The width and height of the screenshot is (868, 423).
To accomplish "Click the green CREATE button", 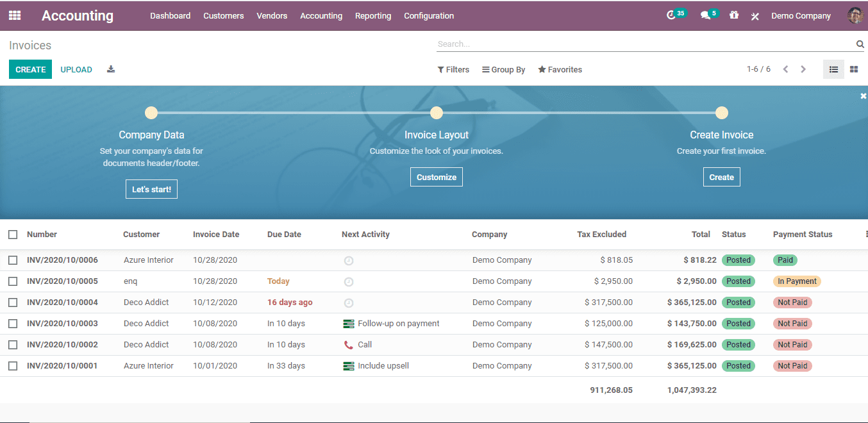I will [30, 69].
